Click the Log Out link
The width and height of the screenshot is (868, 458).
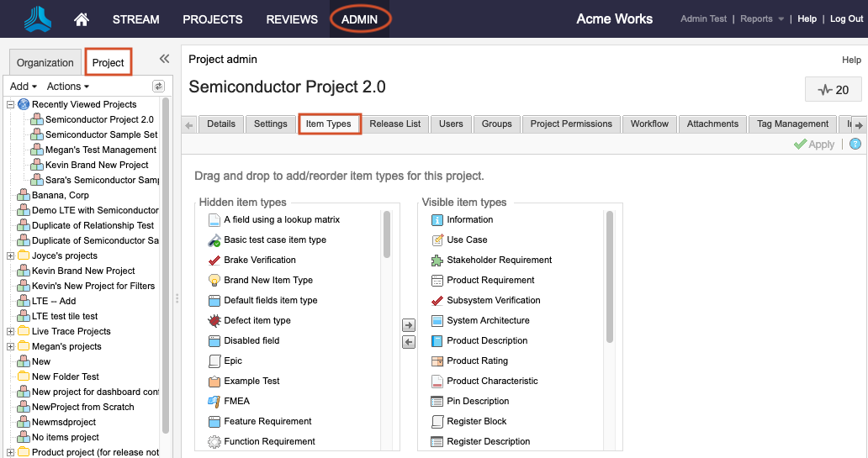point(846,19)
